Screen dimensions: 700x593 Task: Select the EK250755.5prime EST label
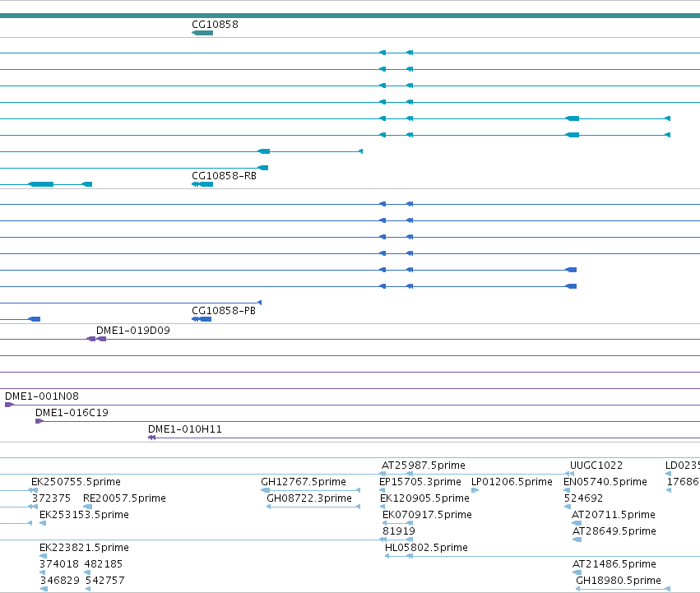coord(76,482)
